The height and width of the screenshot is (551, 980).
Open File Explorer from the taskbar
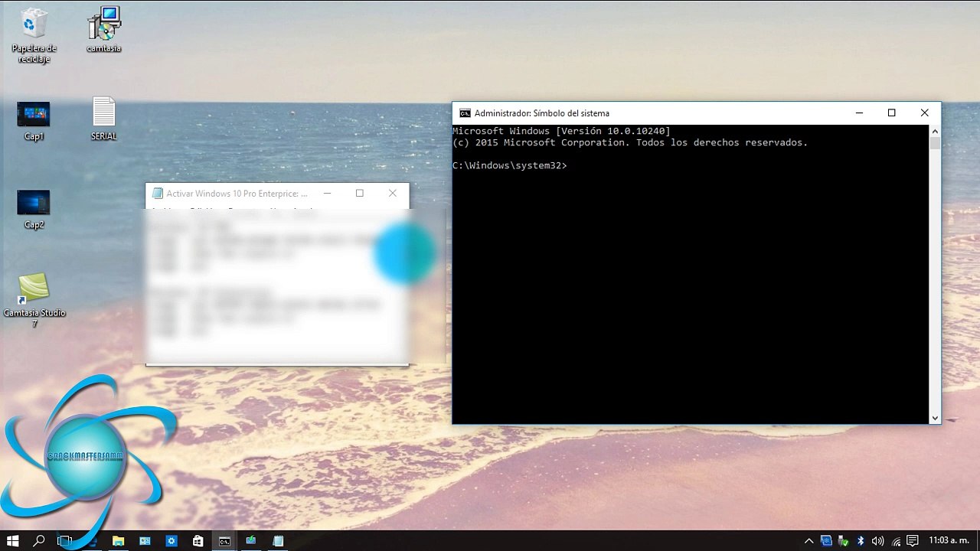point(118,541)
